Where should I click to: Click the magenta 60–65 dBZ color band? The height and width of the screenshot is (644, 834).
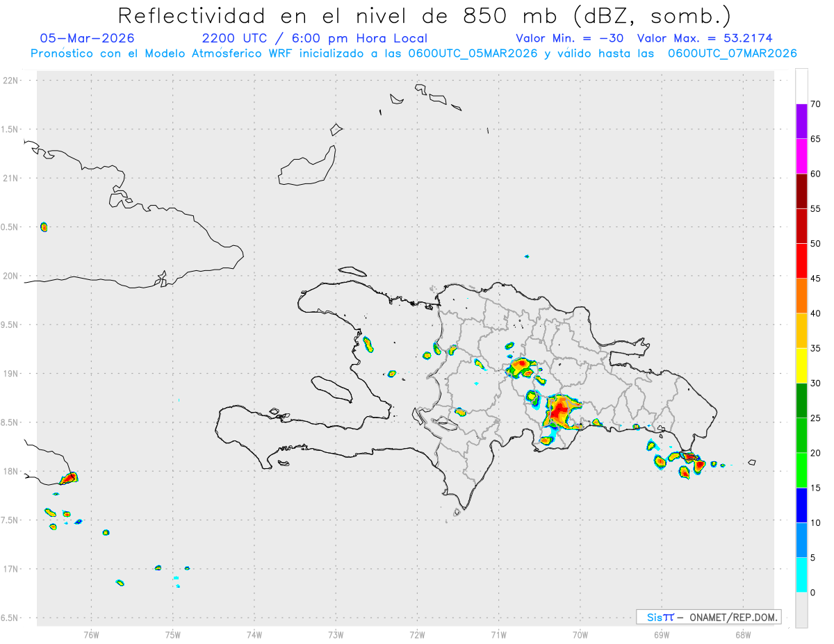pyautogui.click(x=801, y=156)
